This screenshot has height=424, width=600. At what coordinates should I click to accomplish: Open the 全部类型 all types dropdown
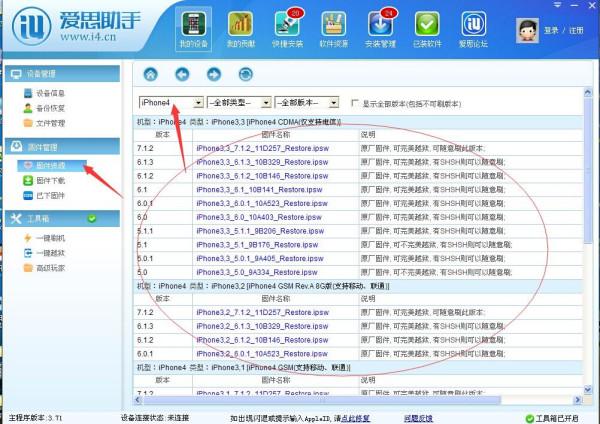click(239, 103)
